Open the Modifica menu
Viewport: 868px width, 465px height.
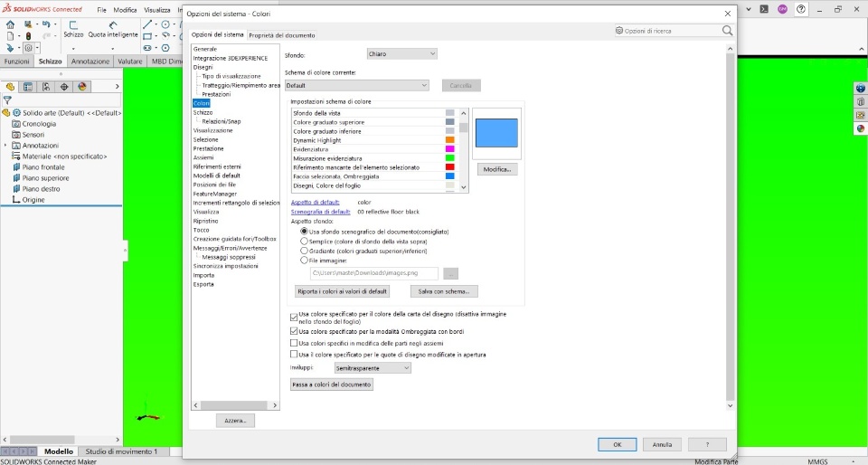point(125,10)
